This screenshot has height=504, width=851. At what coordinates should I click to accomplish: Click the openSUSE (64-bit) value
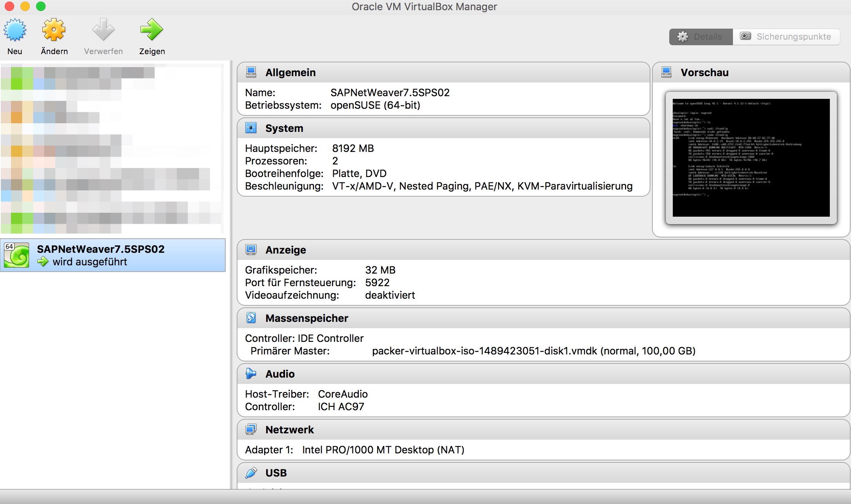tap(375, 105)
